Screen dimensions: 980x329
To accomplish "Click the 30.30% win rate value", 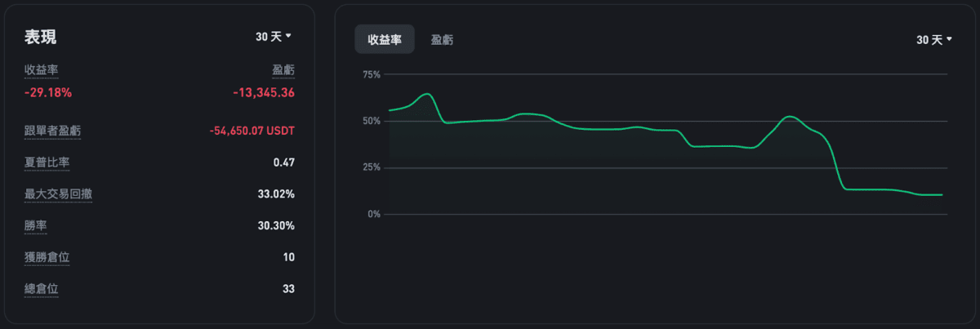I will pos(276,225).
